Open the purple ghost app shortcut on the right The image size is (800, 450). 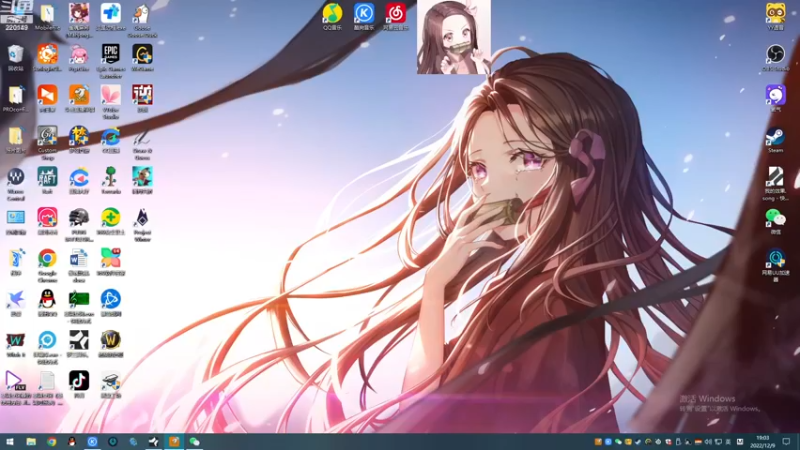(775, 96)
